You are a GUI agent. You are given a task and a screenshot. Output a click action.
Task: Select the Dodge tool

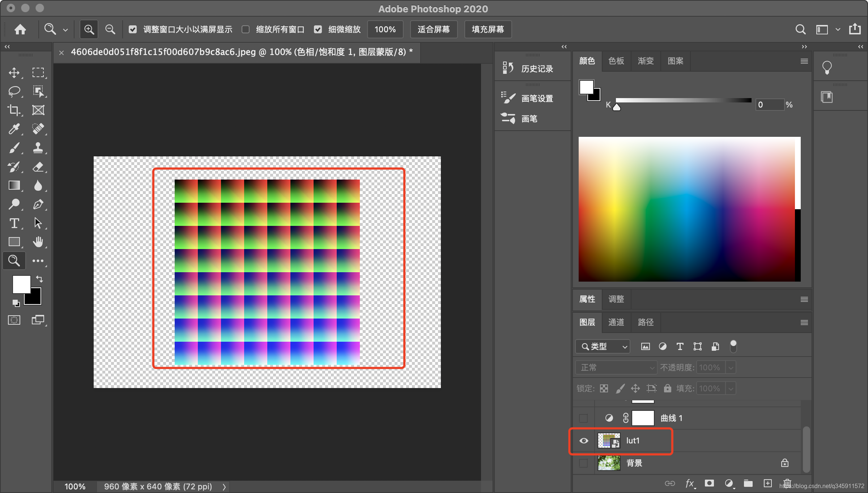14,204
